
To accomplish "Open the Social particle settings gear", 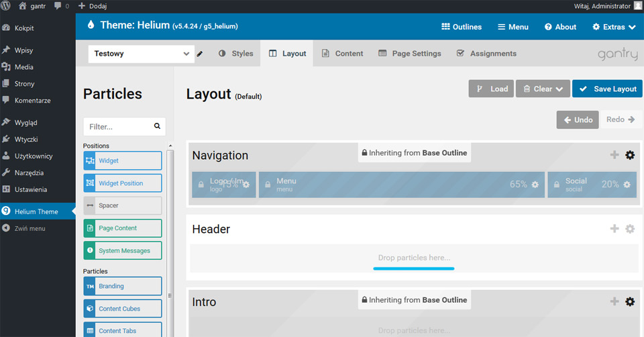I will [x=627, y=185].
